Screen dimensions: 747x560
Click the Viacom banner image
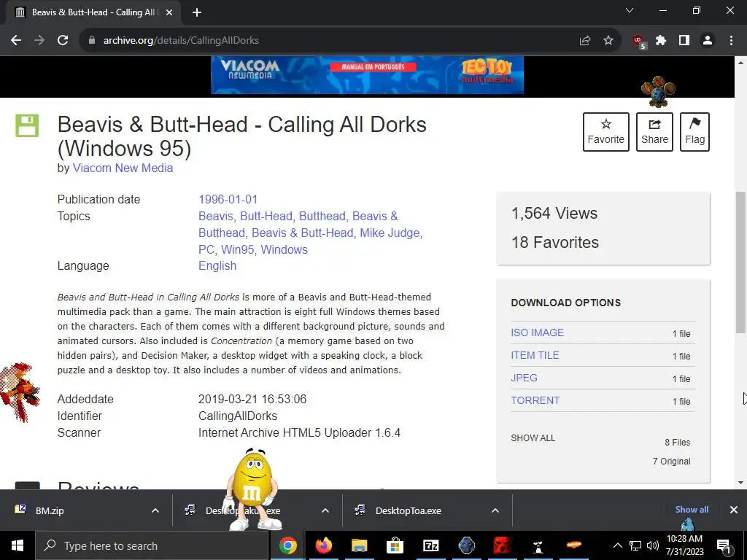367,75
